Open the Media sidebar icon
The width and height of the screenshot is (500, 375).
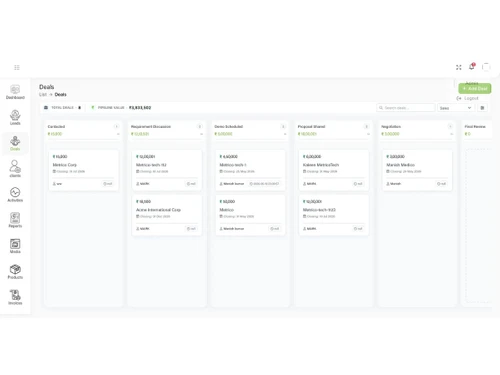[15, 246]
